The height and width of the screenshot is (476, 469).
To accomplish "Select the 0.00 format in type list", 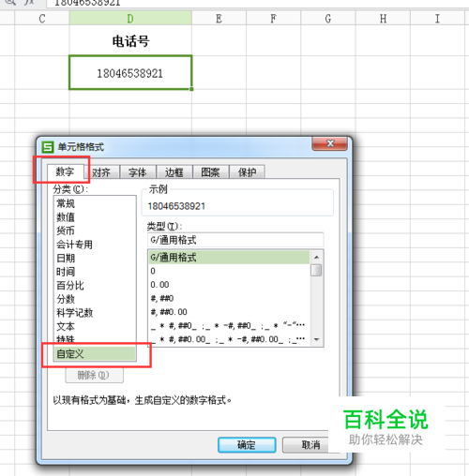I will click(229, 285).
